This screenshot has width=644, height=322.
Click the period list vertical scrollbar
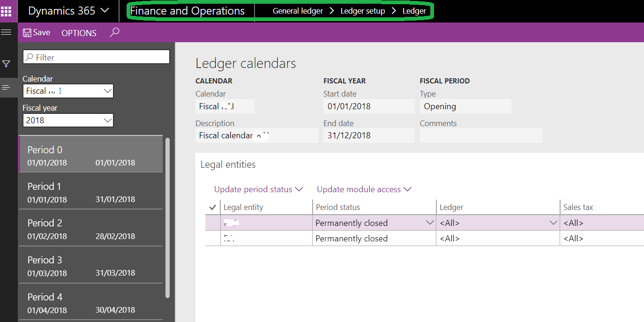(168, 218)
